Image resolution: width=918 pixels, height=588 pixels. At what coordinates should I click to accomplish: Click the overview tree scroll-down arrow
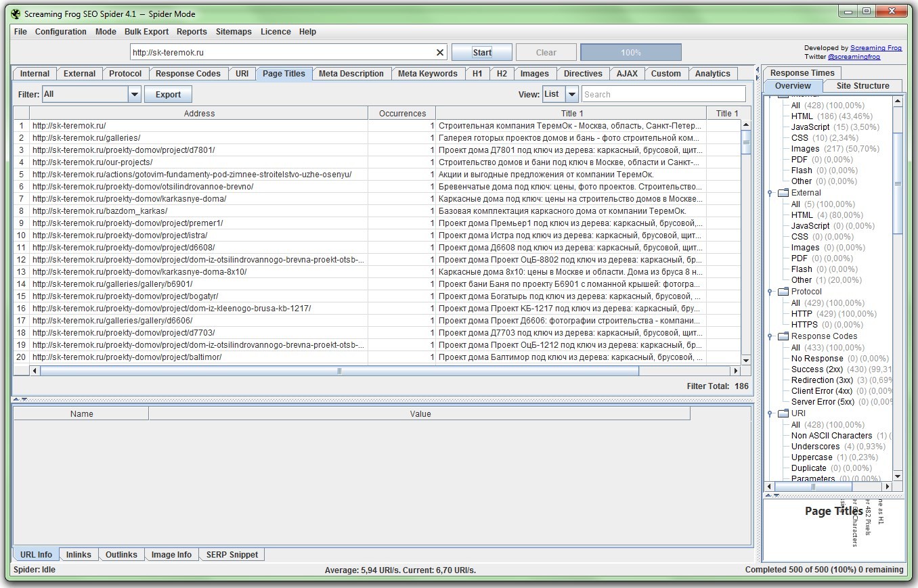coord(898,476)
